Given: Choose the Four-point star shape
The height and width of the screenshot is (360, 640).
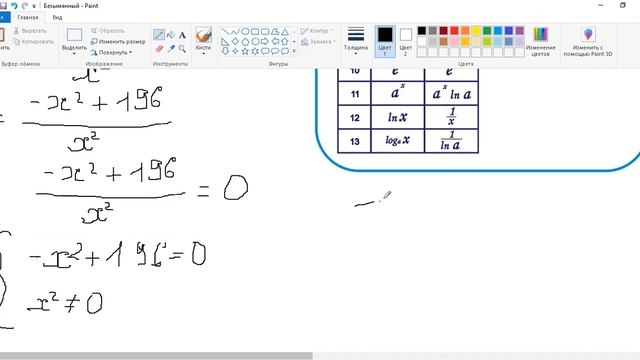Looking at the screenshot, I should point(235,51).
